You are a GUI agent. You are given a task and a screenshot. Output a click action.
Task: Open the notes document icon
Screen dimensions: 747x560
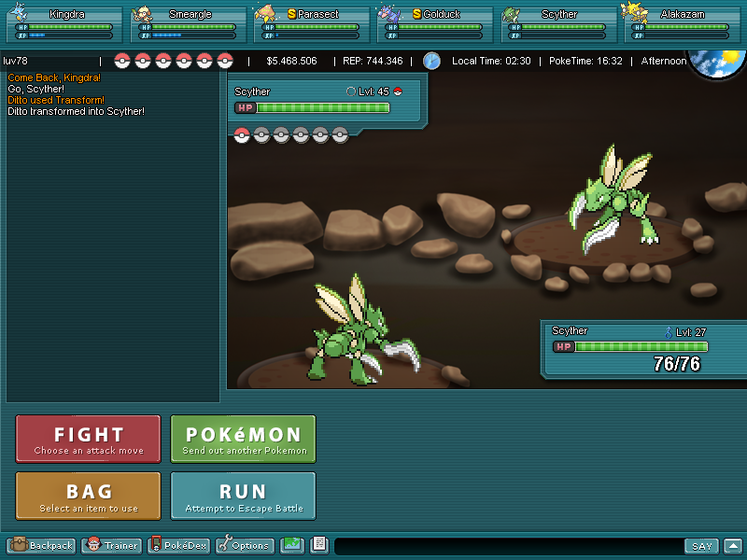click(319, 545)
